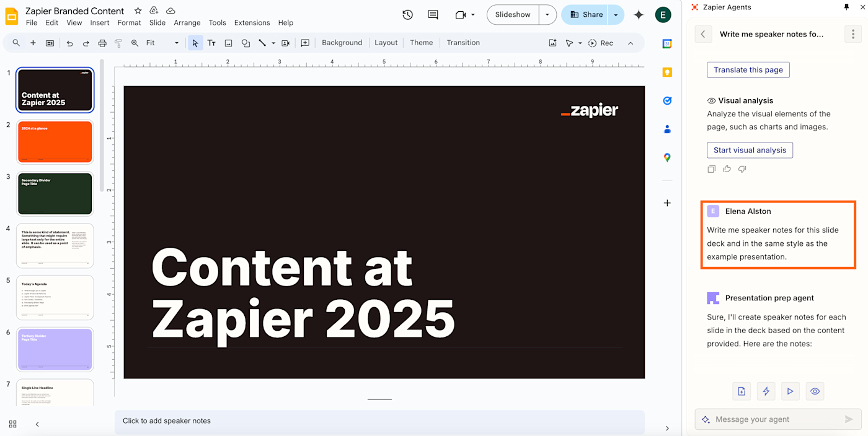Expand the line type dropdown arrow

click(273, 43)
